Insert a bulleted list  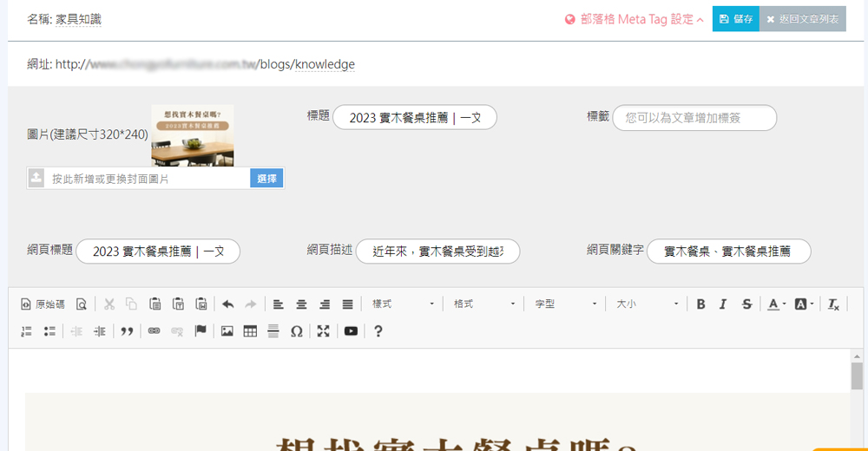point(49,331)
